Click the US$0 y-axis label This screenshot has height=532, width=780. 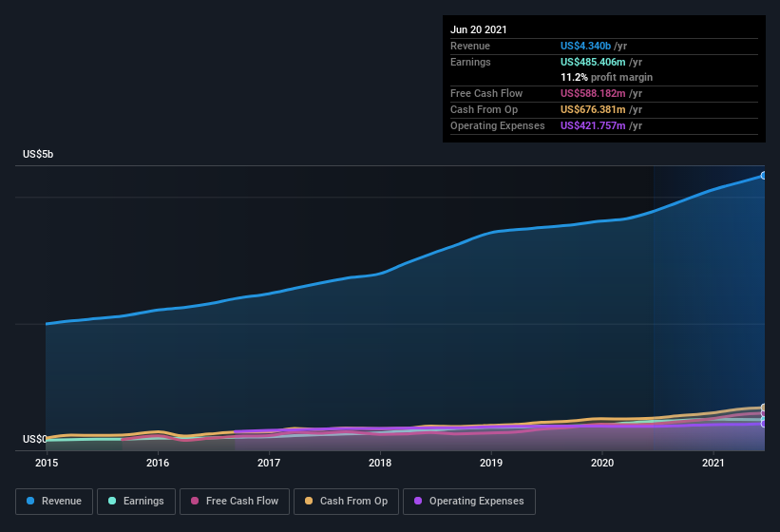tap(35, 439)
